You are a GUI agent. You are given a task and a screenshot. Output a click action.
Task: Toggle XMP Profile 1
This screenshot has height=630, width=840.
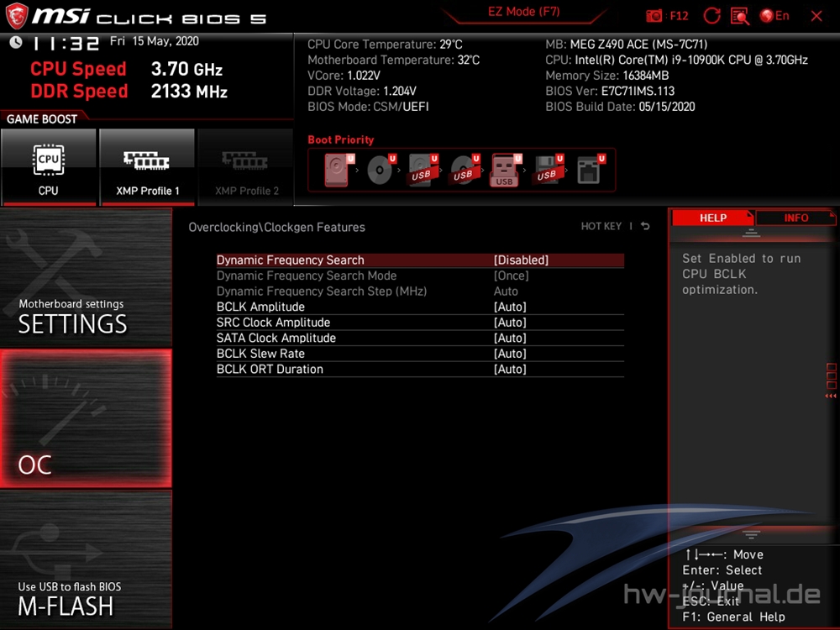pyautogui.click(x=147, y=167)
